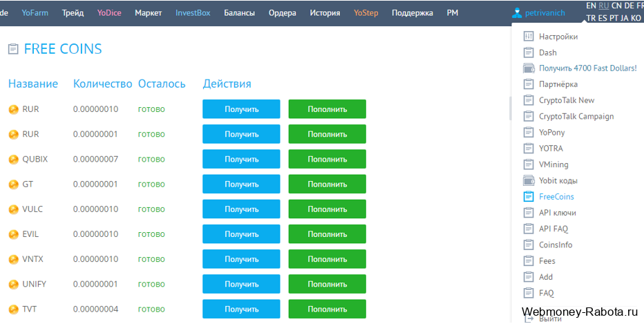Click Получить in the EVIL row
This screenshot has height=324, width=644.
point(242,234)
